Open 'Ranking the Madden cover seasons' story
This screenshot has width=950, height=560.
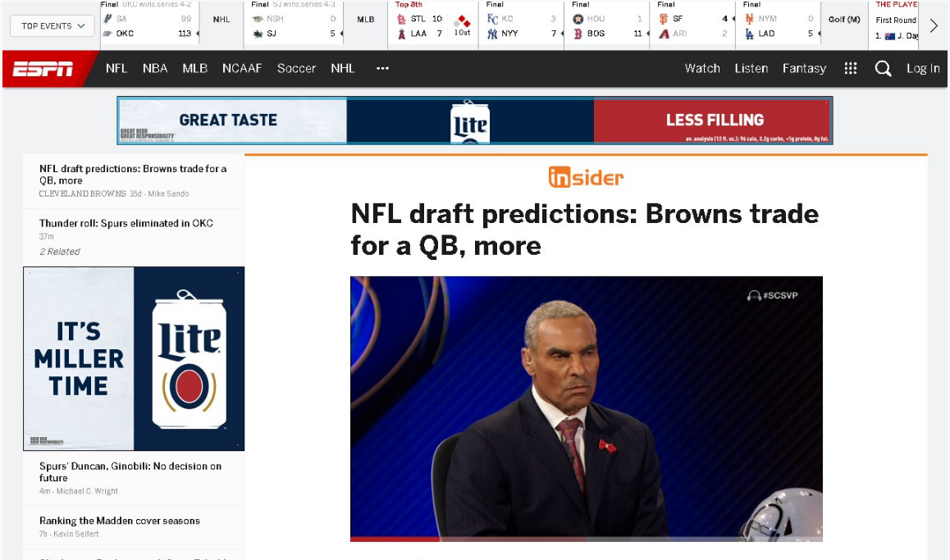tap(120, 521)
